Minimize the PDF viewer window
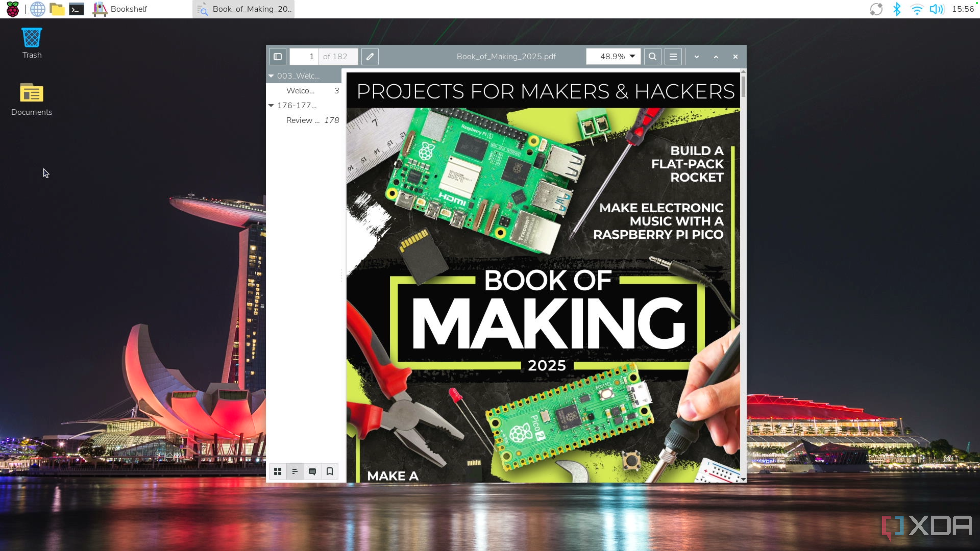Screen dimensions: 980x551 coord(697,57)
